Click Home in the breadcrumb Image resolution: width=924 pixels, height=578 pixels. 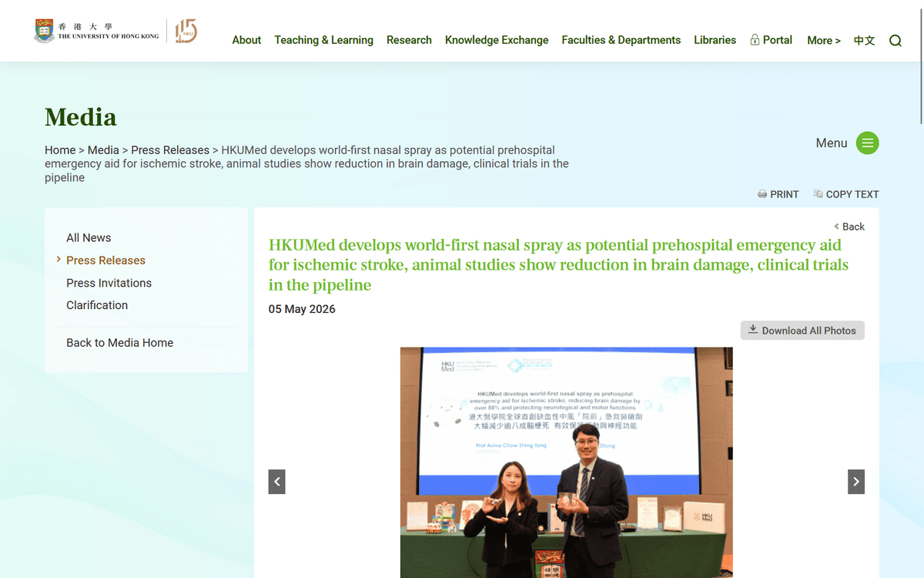pos(60,150)
